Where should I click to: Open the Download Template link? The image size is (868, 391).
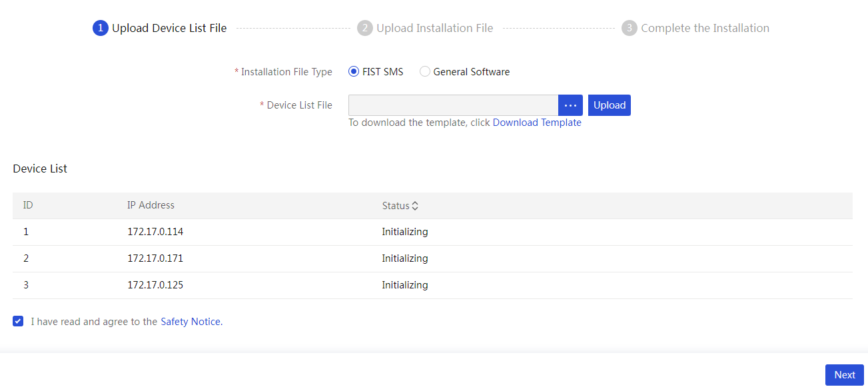click(x=537, y=123)
